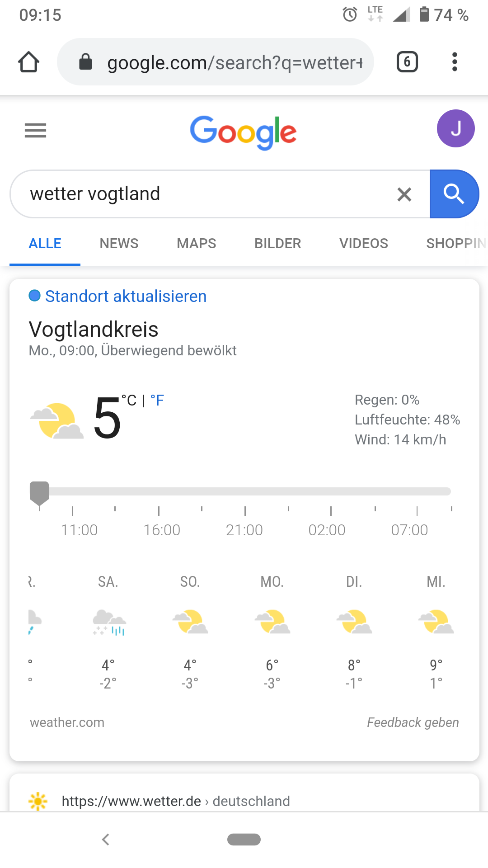Switch to the News tab
488x868 pixels.
(x=119, y=244)
